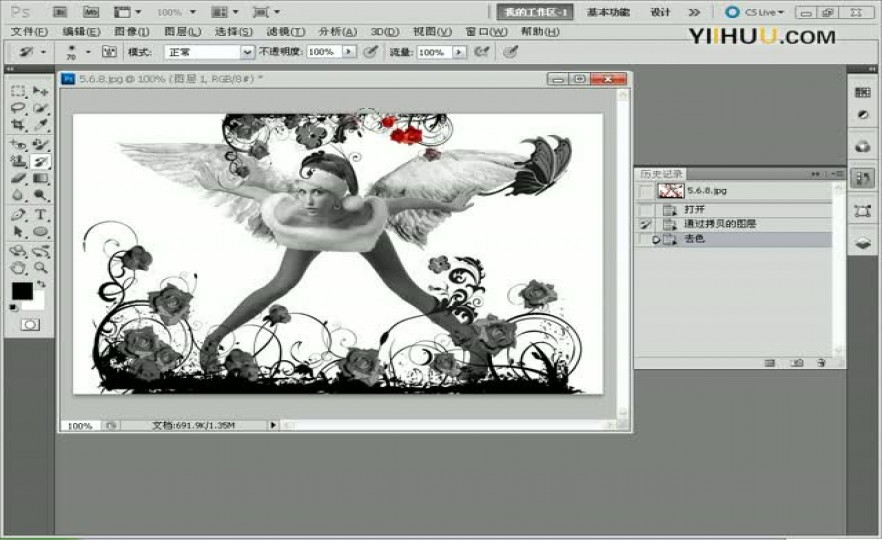Select the Horizontal Type tool
The width and height of the screenshot is (882, 540).
point(40,215)
